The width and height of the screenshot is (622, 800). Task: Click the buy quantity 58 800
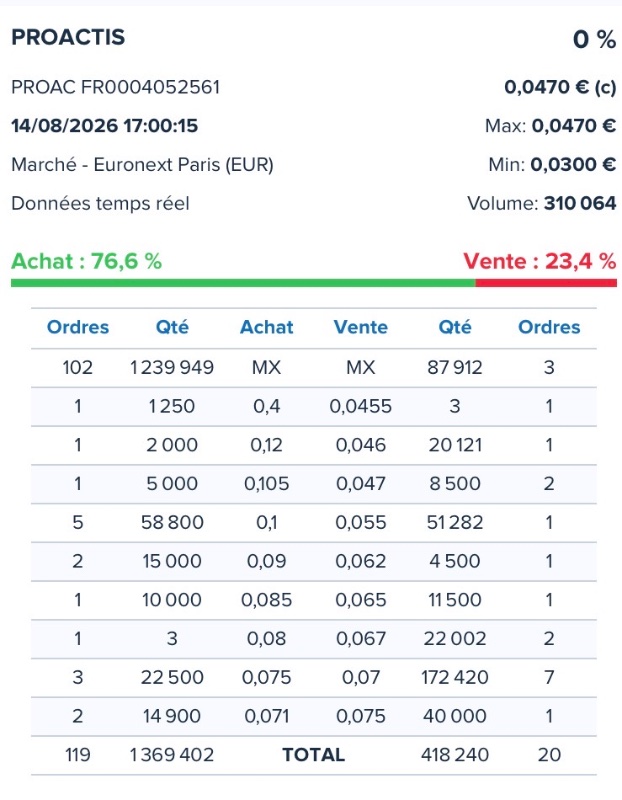coord(172,522)
